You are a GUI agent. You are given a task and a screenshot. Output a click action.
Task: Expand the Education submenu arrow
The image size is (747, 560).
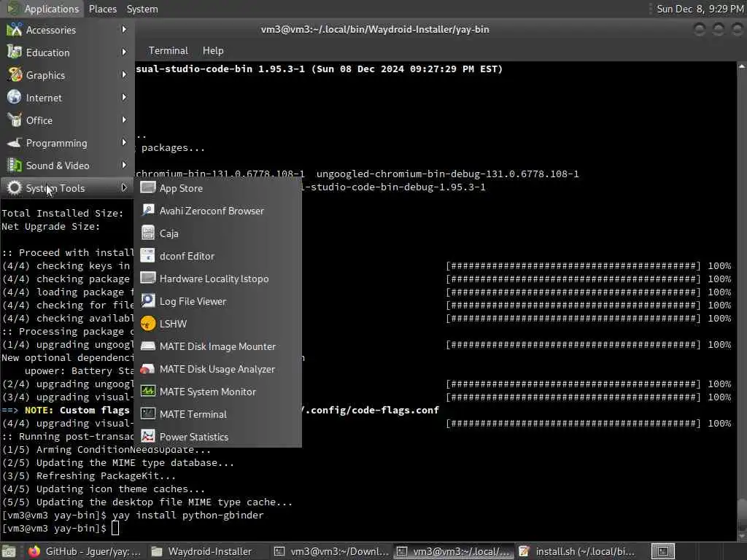[x=124, y=52]
